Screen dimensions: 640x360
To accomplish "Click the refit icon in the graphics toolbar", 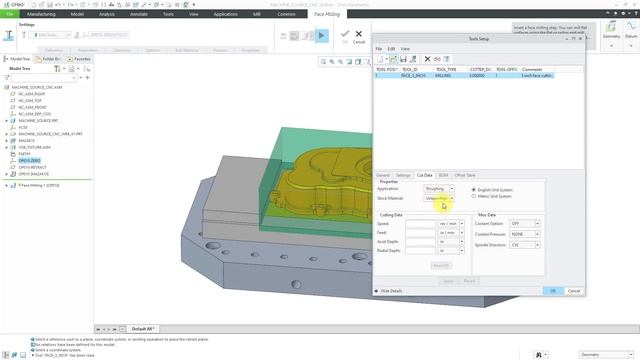I will [323, 62].
